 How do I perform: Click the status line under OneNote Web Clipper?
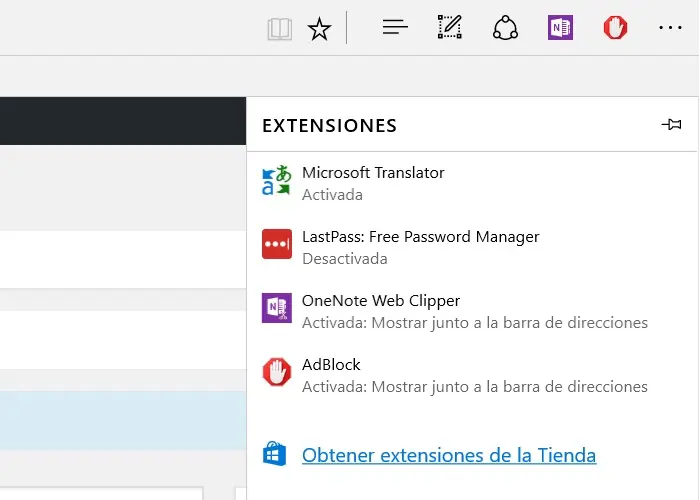(475, 323)
